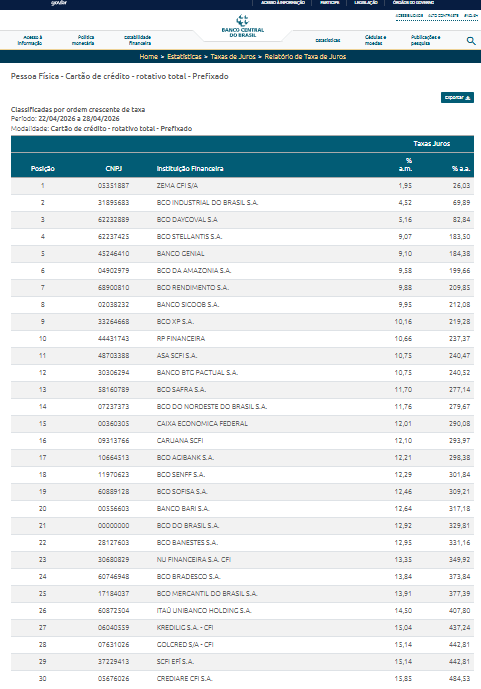
Task: Select BCO DAYCOVAL S.A. cell
Action: pos(187,220)
